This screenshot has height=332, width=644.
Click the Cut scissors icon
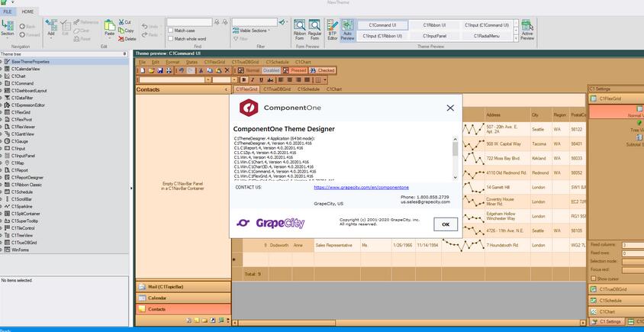(121, 22)
